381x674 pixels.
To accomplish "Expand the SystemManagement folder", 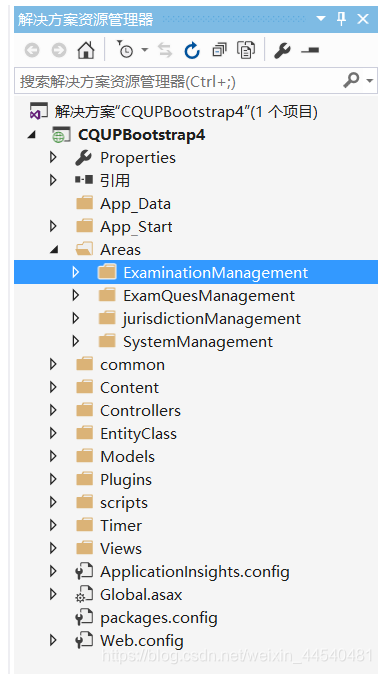I will [x=76, y=341].
